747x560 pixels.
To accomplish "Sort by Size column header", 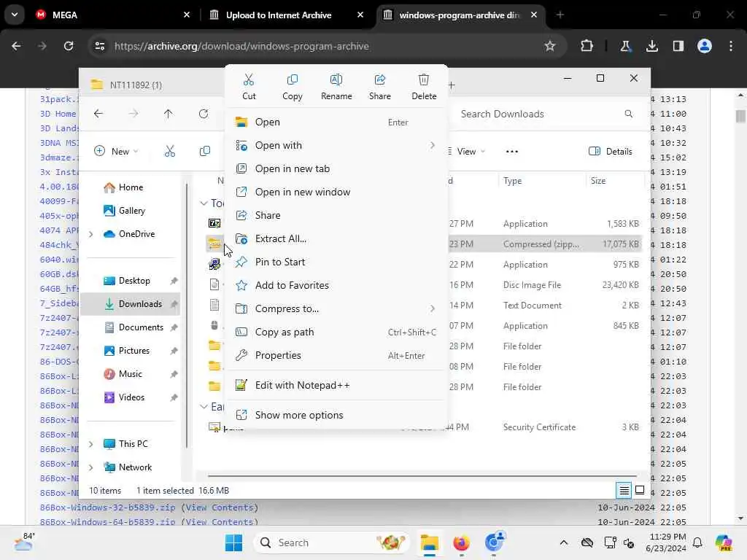I will click(614, 181).
